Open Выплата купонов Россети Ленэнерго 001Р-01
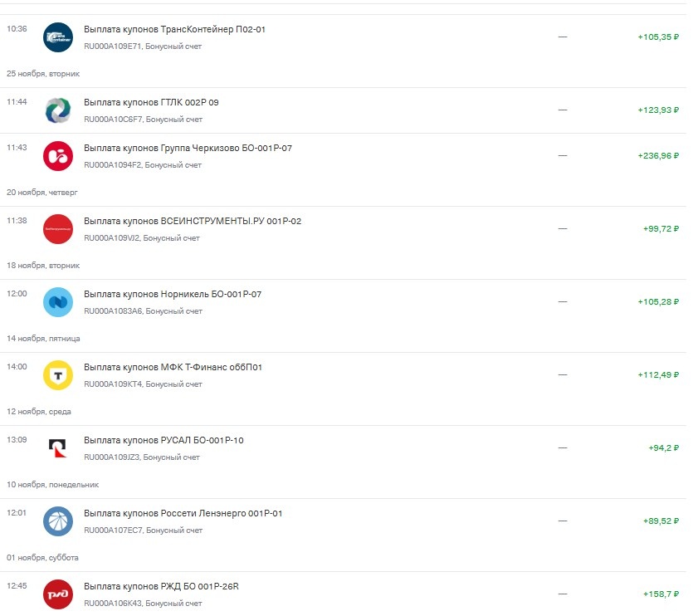The height and width of the screenshot is (616, 698). click(x=183, y=513)
